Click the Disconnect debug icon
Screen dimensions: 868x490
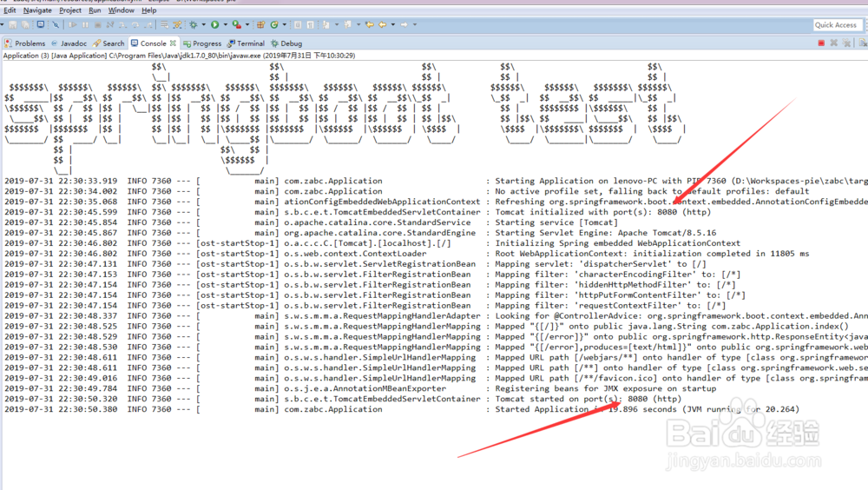(x=110, y=25)
